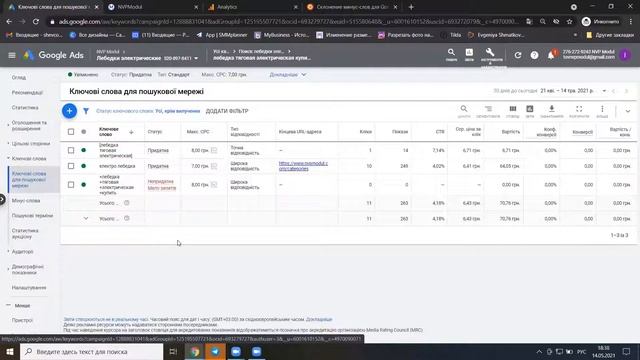Screen dimensions: 640x360
Task: Toggle status dot of электро лебедка keyword
Action: [x=84, y=166]
